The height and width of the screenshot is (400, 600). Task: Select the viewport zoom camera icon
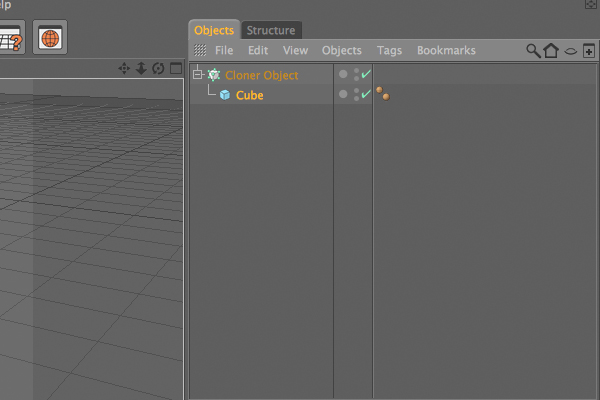(141, 69)
